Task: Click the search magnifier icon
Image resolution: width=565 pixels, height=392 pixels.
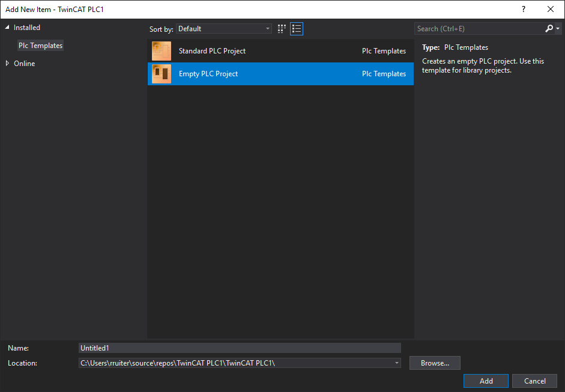Action: (x=549, y=29)
